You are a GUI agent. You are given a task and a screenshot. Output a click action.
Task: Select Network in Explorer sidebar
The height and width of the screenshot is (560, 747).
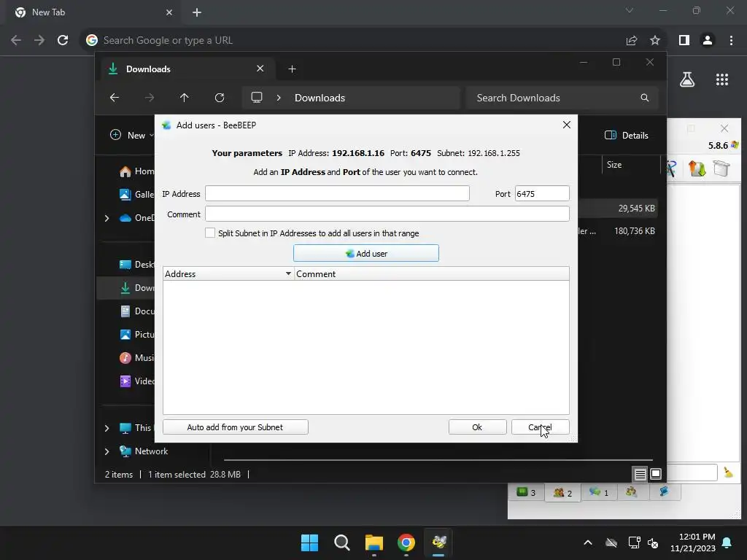coord(144,451)
